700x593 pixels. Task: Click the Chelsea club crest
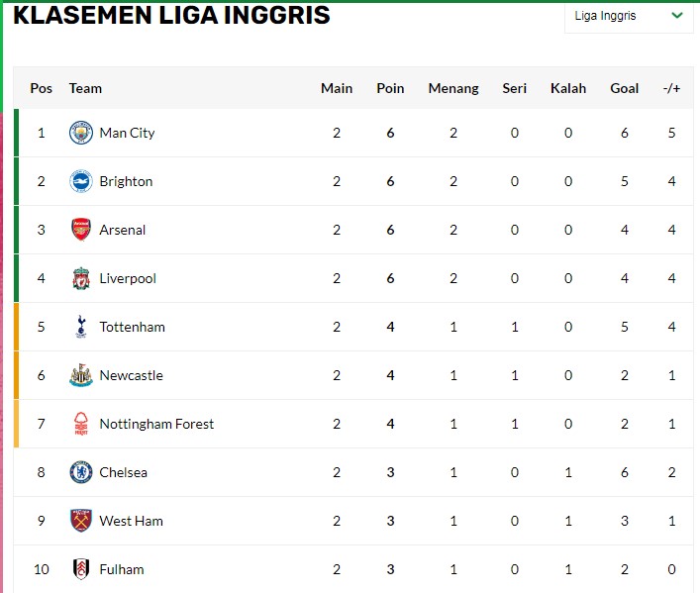(81, 472)
